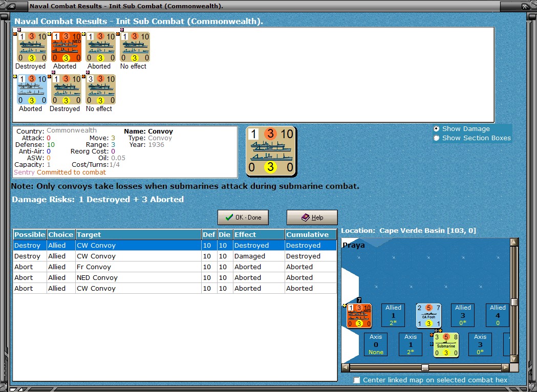Click the Allied section box 1
537x392 pixels.
coord(393,315)
